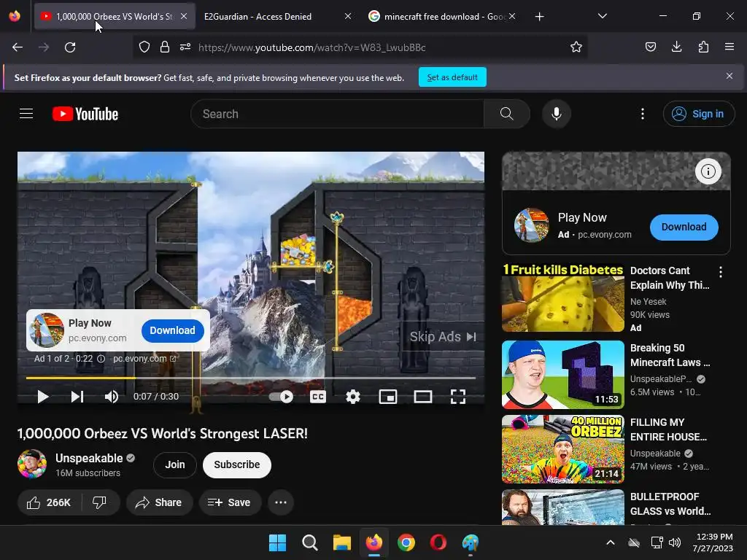747x560 pixels.
Task: Show hidden tray icons chevron
Action: tap(611, 542)
